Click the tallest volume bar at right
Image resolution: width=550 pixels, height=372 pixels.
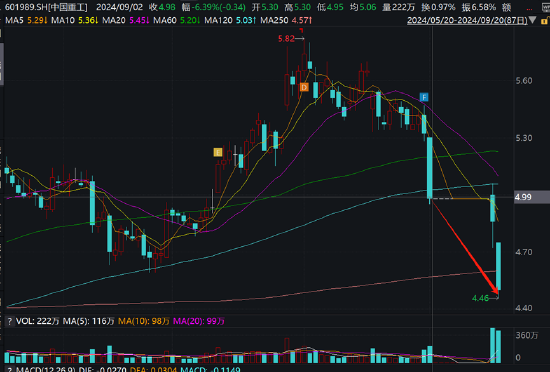(492, 345)
